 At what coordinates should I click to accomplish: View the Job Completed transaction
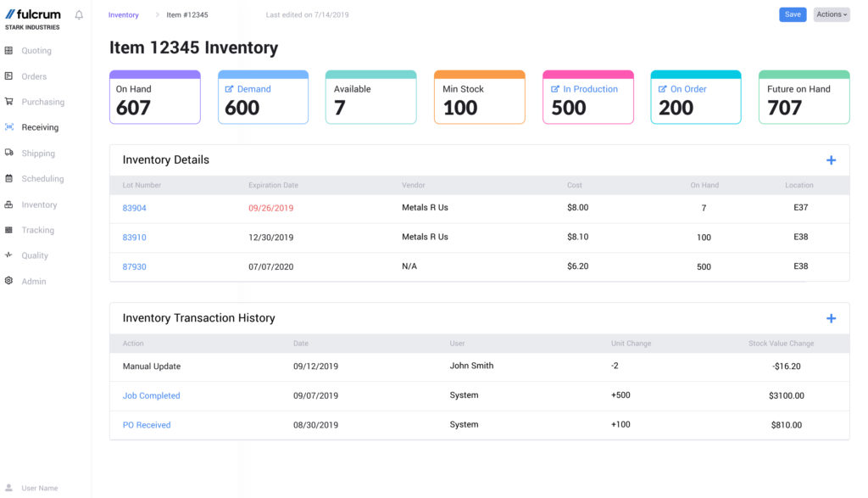(x=150, y=395)
